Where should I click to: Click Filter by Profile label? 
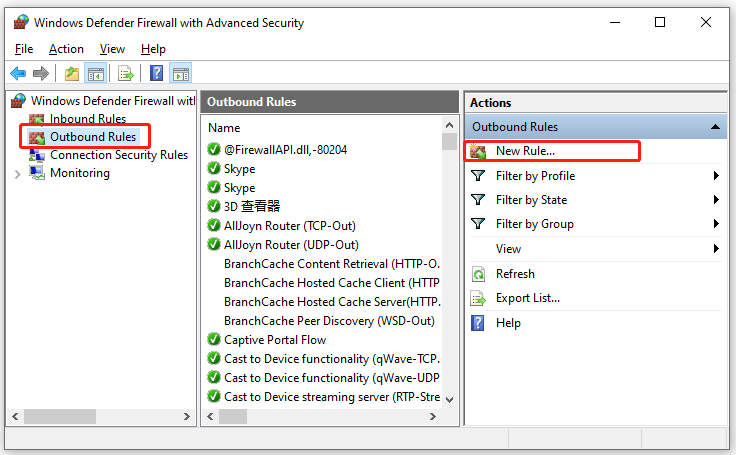(535, 176)
